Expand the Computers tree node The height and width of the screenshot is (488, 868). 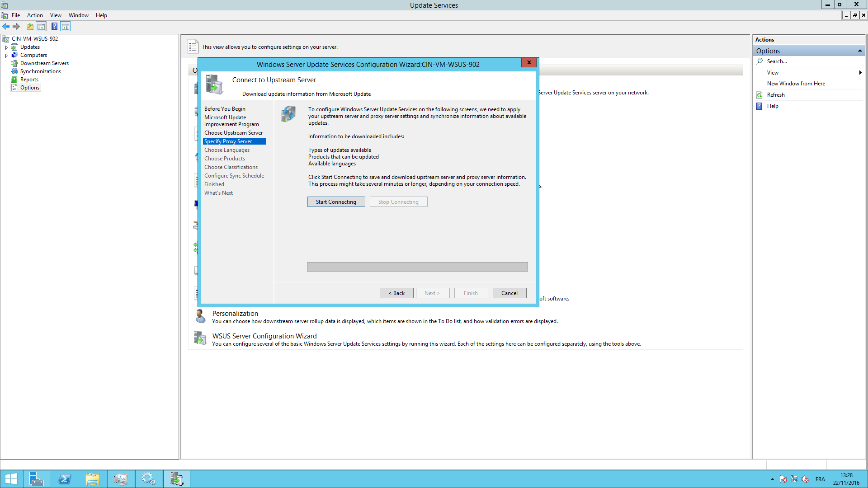pos(6,55)
